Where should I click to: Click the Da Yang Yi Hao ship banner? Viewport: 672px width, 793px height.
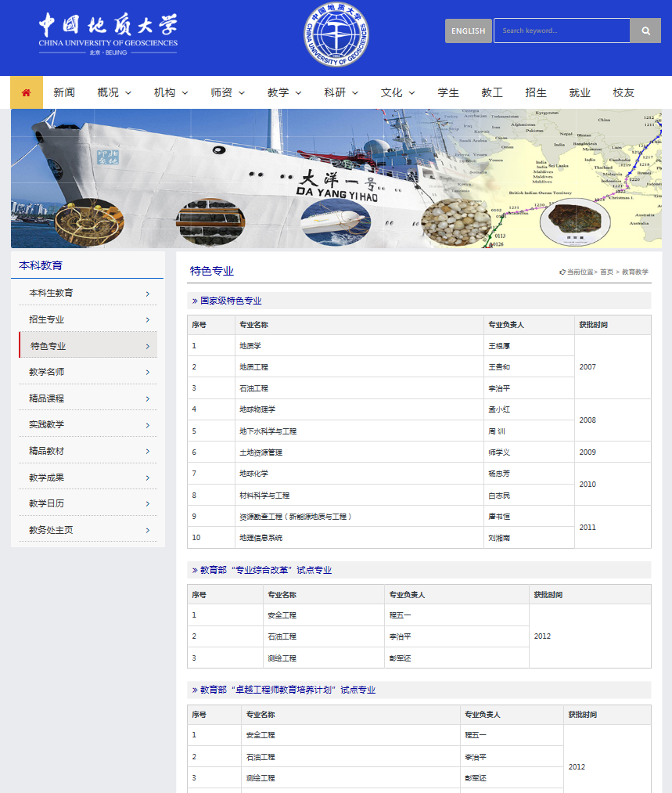[x=336, y=178]
